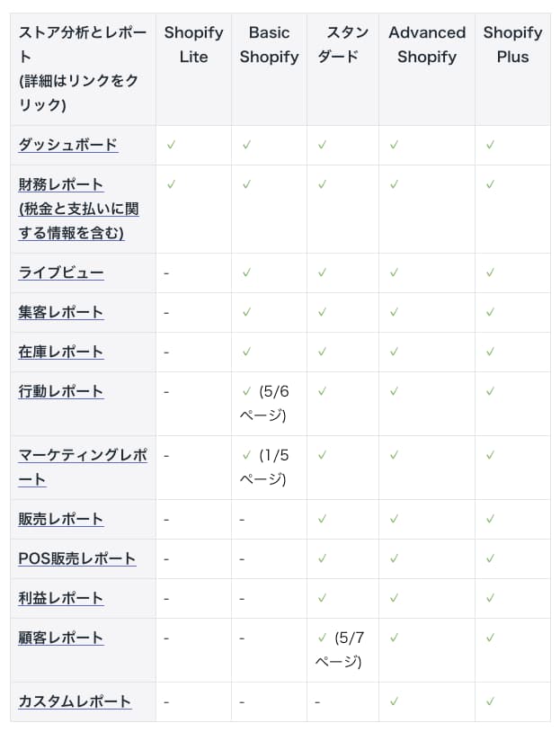Select the Shopify Plus column header
Screen dimensions: 560x732
point(512,44)
